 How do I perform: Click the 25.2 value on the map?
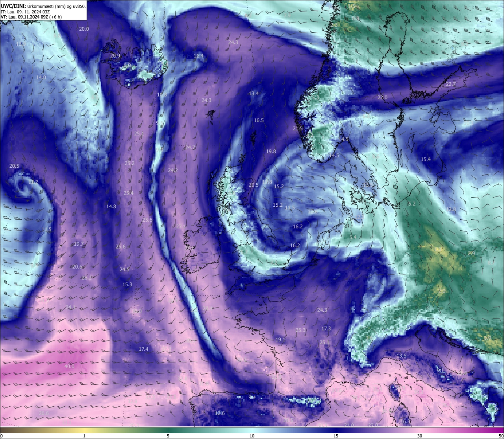pyautogui.click(x=130, y=163)
